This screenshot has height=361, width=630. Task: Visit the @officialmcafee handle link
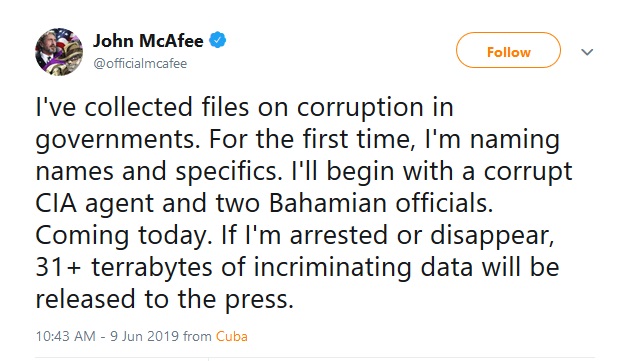[140, 64]
